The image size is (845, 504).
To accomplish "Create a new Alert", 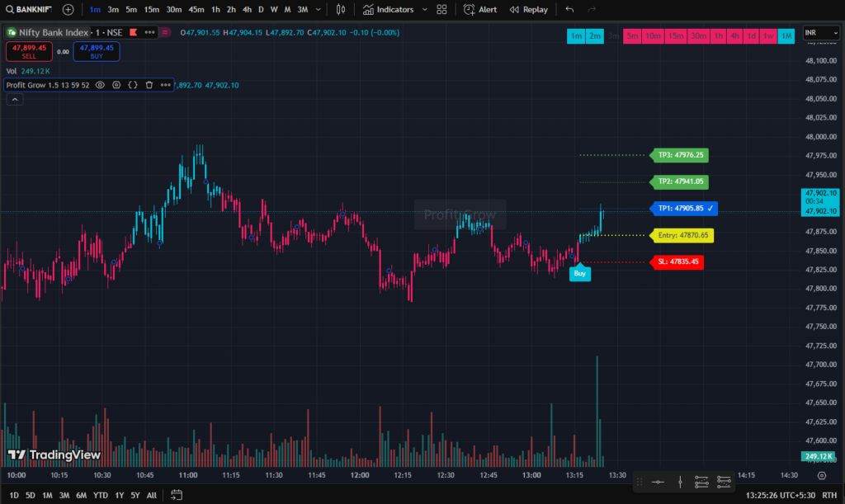I will [480, 9].
